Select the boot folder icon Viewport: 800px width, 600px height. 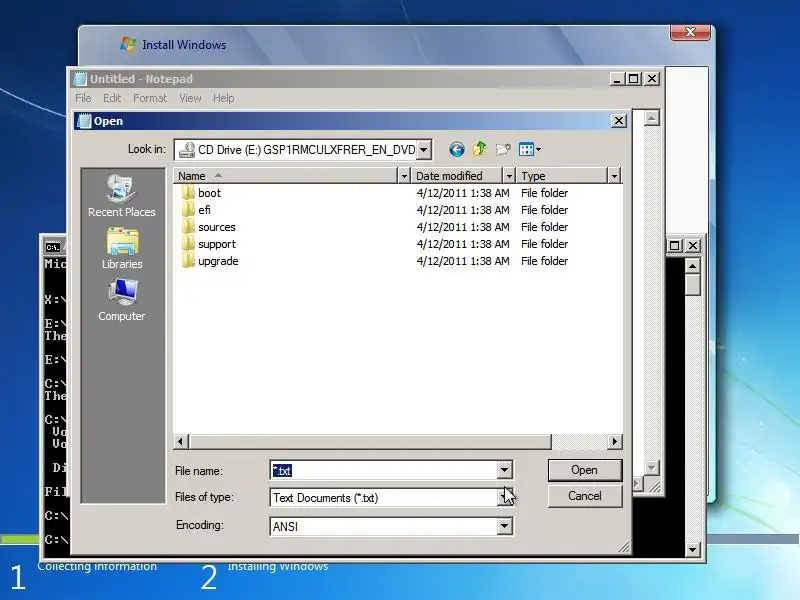(x=188, y=193)
